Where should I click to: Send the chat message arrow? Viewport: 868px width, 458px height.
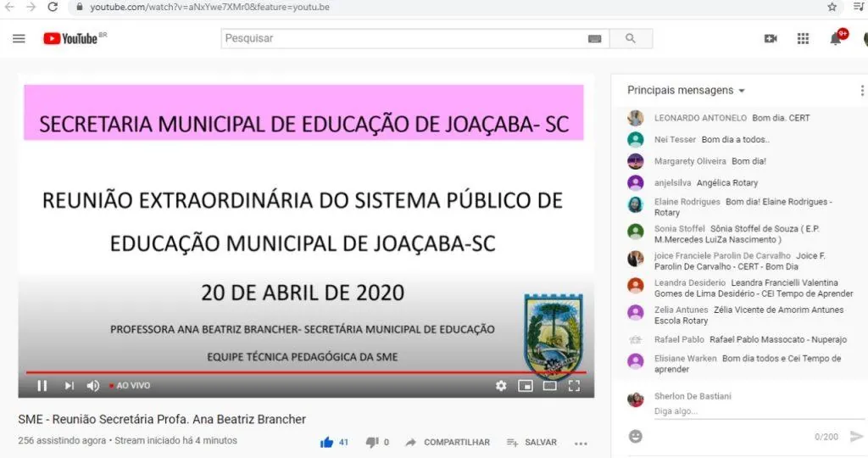pyautogui.click(x=856, y=437)
